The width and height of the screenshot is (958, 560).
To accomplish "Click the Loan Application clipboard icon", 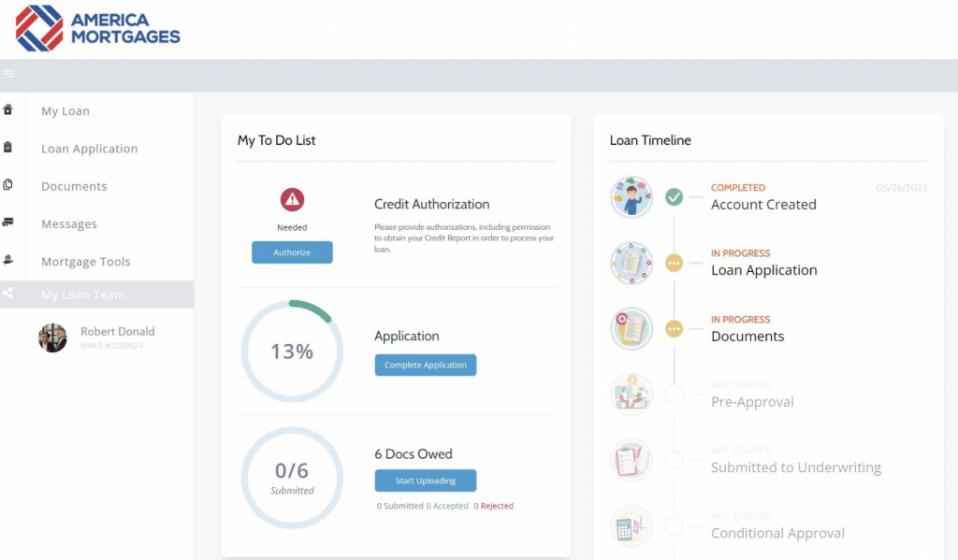I will [x=8, y=148].
